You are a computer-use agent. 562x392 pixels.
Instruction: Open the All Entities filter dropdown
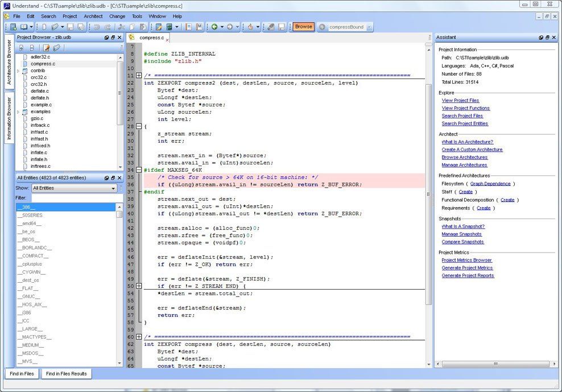point(113,188)
